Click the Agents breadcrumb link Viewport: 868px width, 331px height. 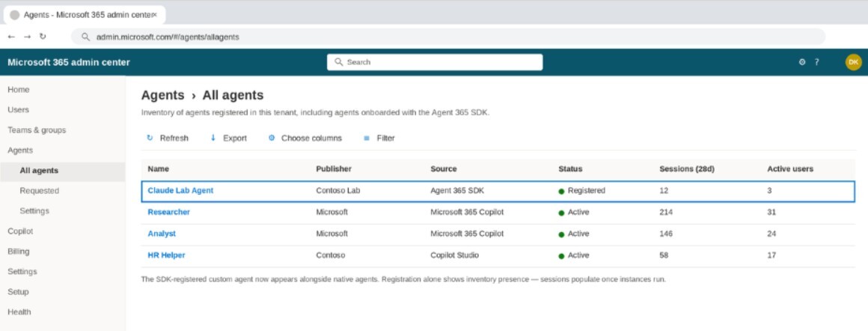click(163, 95)
